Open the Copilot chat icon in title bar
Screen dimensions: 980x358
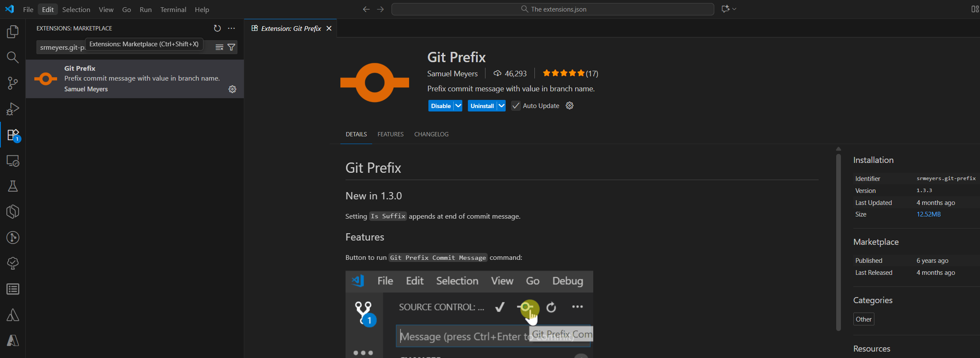click(725, 9)
